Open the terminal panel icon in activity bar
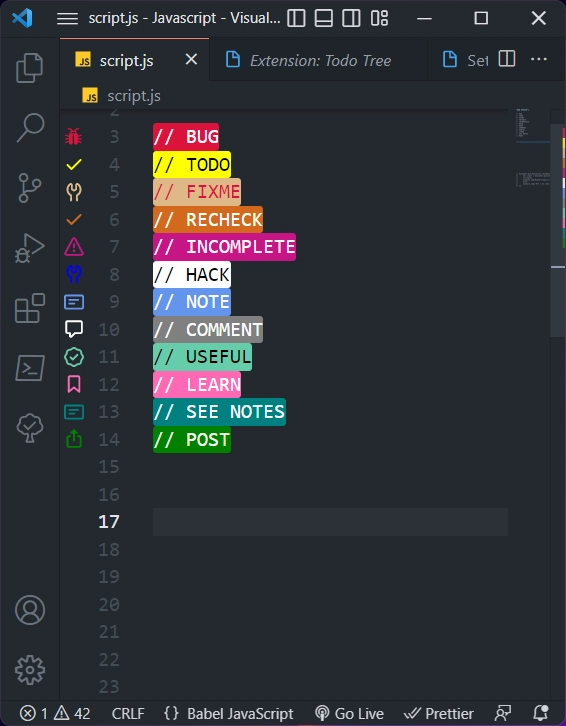This screenshot has width=566, height=726. pyautogui.click(x=30, y=368)
